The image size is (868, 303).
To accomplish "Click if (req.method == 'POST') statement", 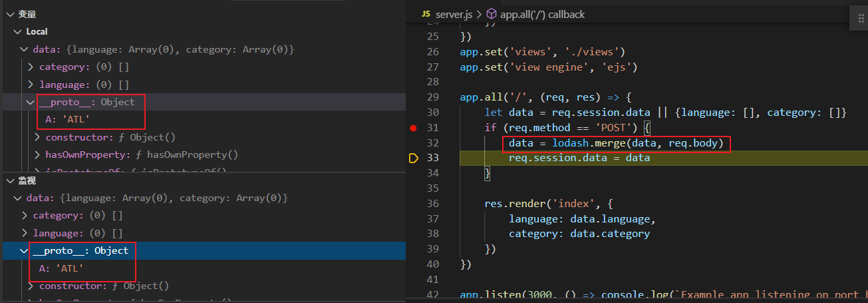I will [567, 128].
